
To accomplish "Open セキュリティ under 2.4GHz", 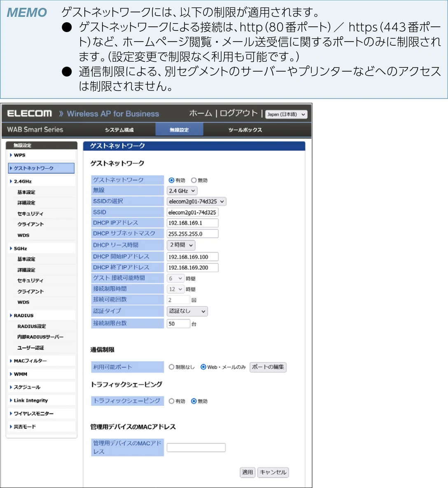I will (x=30, y=214).
